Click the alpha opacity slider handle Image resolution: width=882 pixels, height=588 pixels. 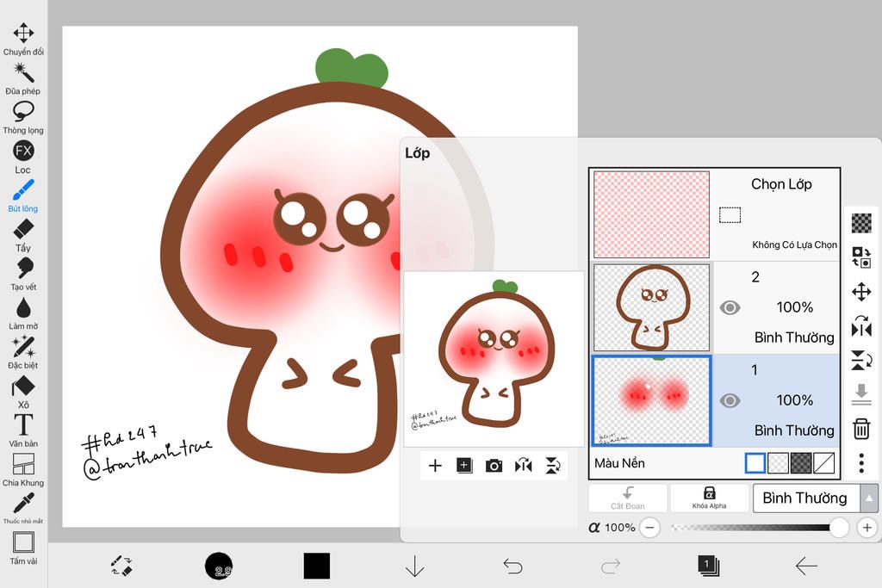839,527
